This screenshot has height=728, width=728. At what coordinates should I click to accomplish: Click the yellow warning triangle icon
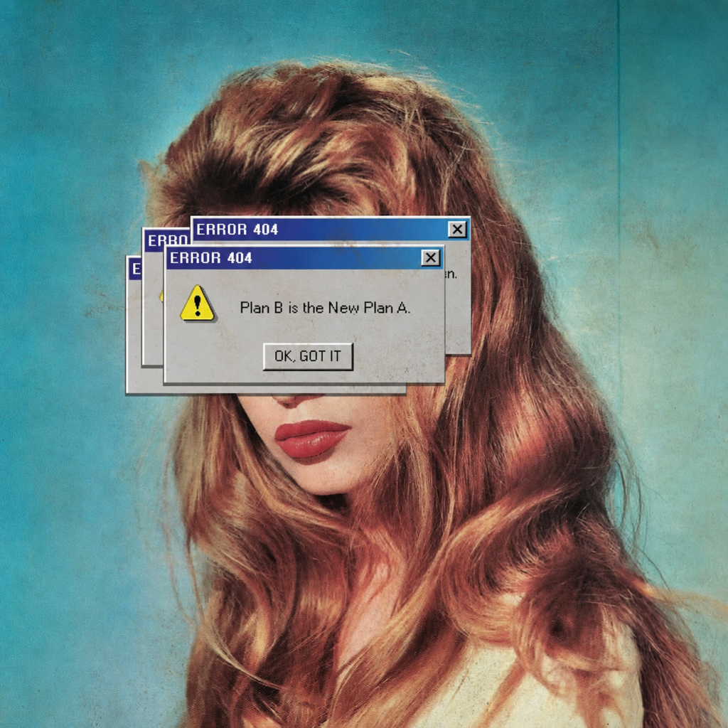tap(198, 303)
